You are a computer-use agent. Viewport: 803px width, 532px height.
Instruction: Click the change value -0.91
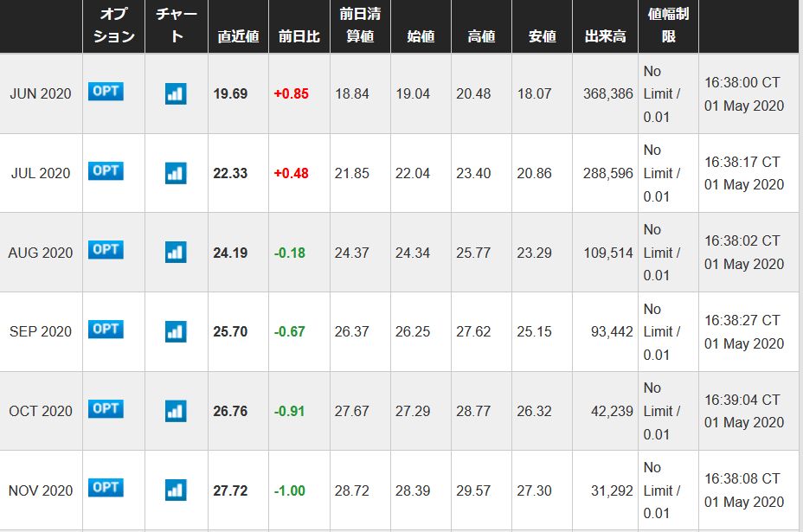pos(289,411)
